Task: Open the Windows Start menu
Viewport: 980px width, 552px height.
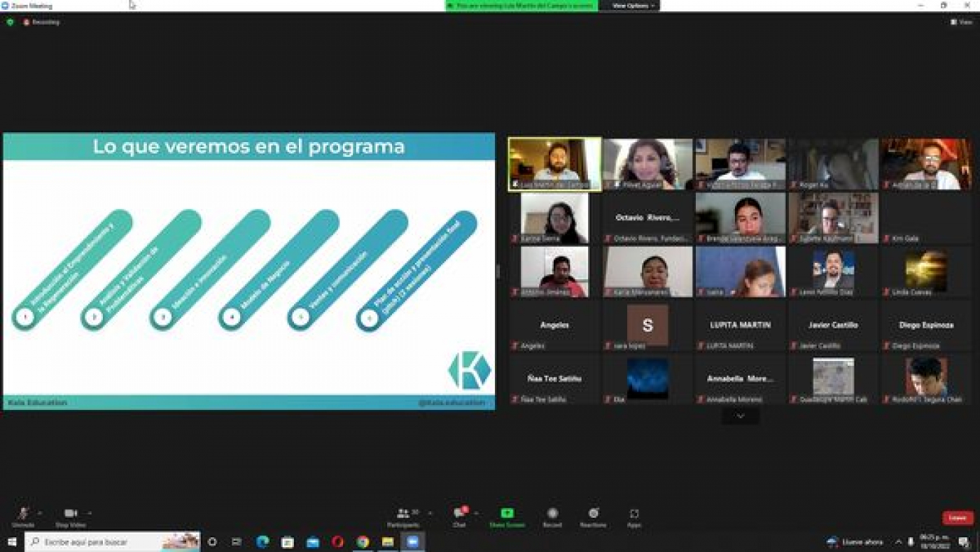Action: (x=11, y=542)
